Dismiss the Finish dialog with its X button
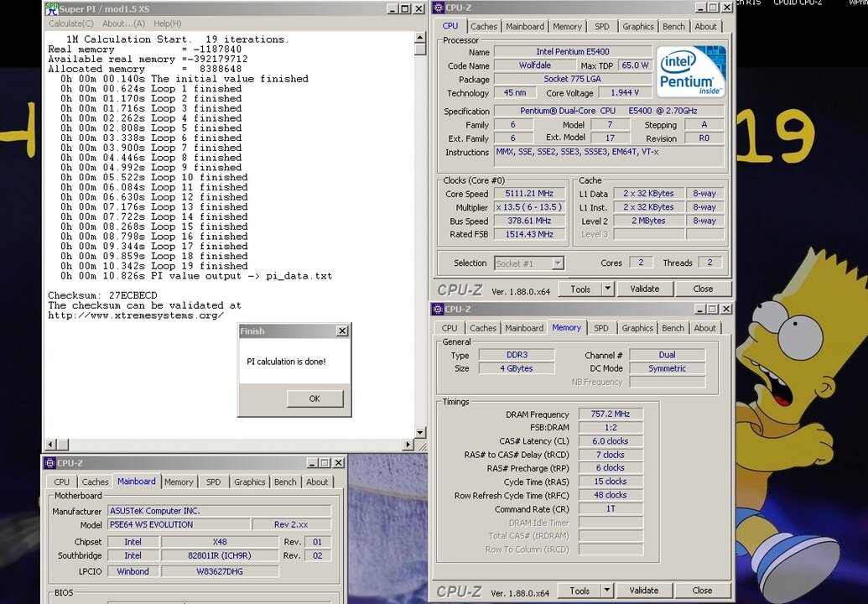Screen dimensions: 868x604 pyautogui.click(x=342, y=331)
